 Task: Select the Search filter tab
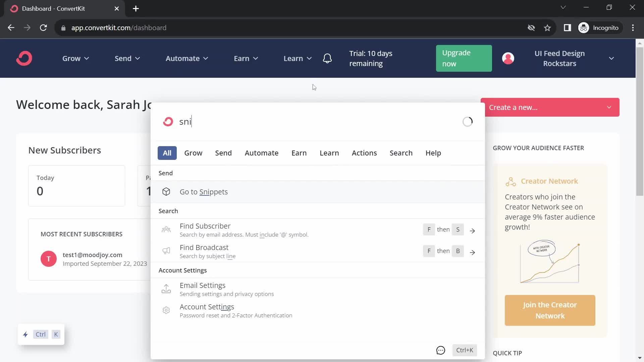[x=401, y=153]
